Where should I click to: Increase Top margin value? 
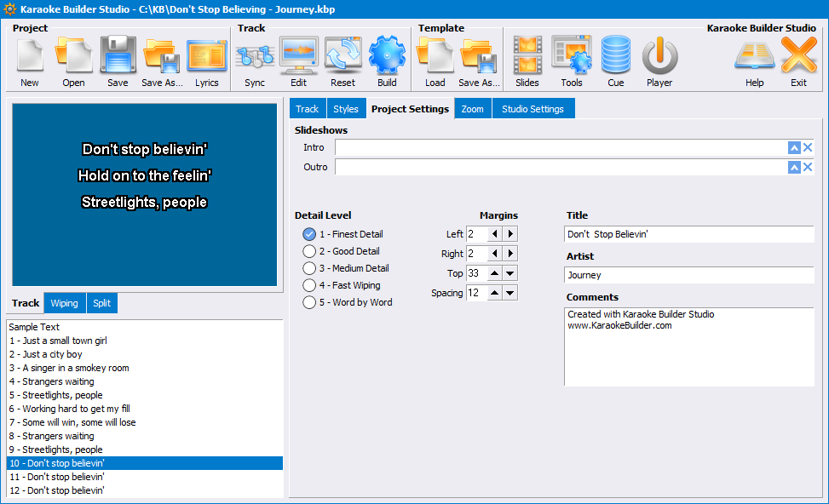pyautogui.click(x=495, y=273)
